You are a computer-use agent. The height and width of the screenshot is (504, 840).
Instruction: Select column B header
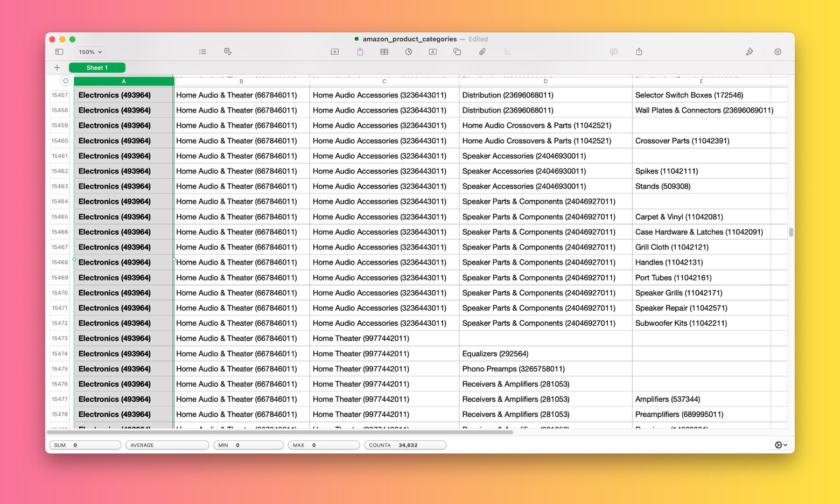[241, 81]
